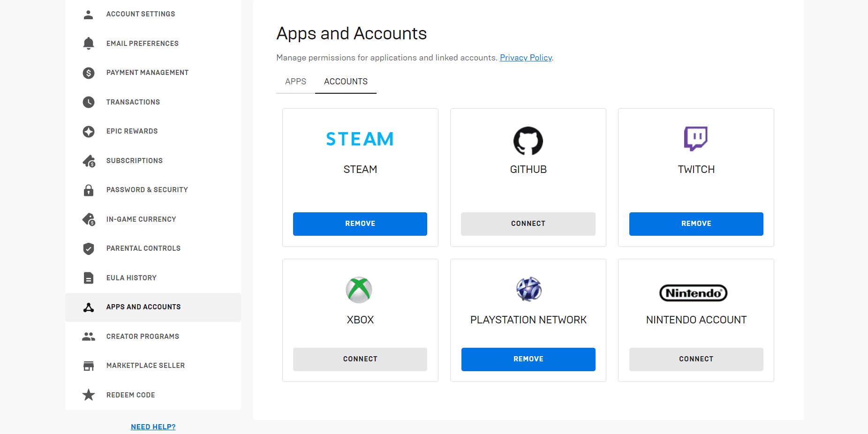Click the Creator Programs people icon
This screenshot has height=434, width=868.
(x=89, y=336)
